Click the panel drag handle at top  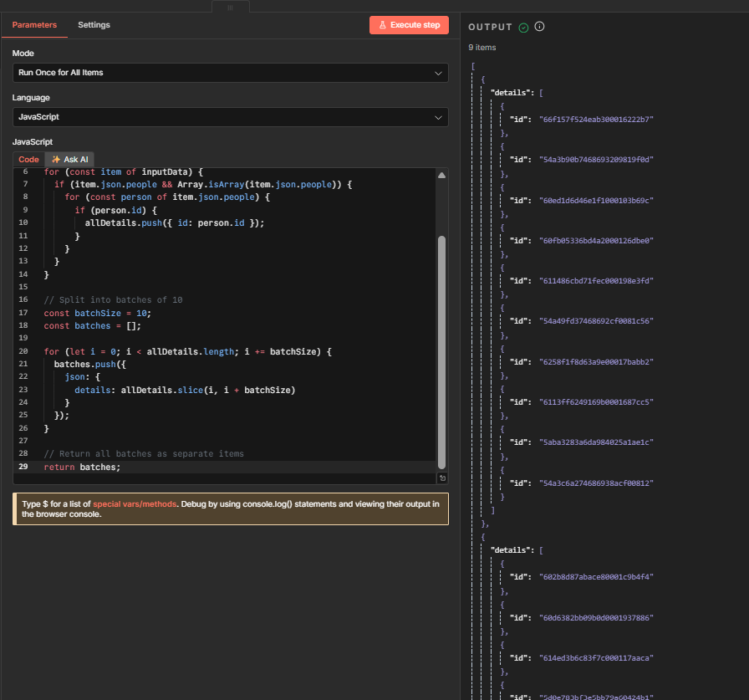click(x=230, y=7)
